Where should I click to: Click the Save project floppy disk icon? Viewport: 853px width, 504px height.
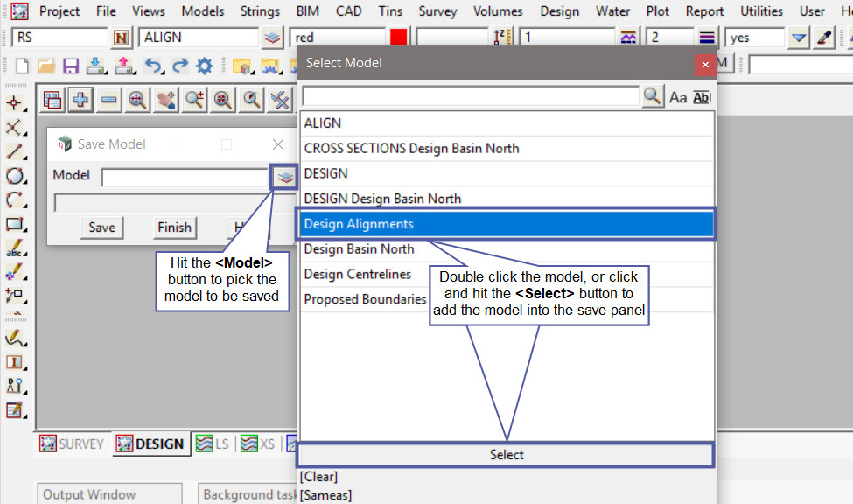pos(71,66)
